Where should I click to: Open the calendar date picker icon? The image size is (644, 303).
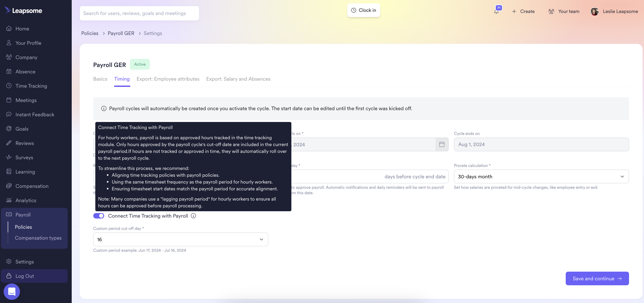[x=442, y=144]
